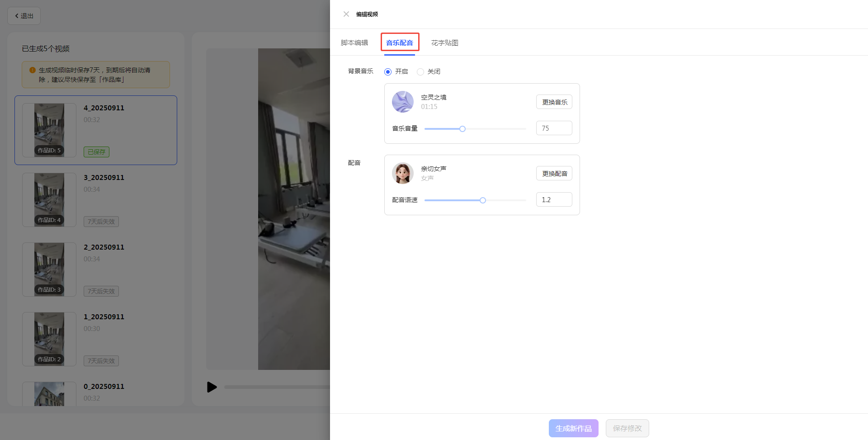This screenshot has height=440, width=868.
Task: Select the 音乐配音 tab
Action: point(400,43)
